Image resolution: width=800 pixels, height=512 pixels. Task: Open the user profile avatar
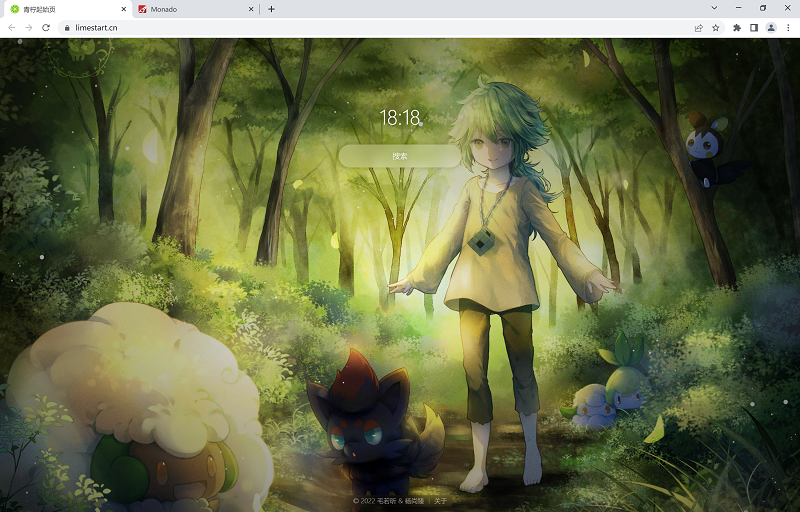point(771,28)
